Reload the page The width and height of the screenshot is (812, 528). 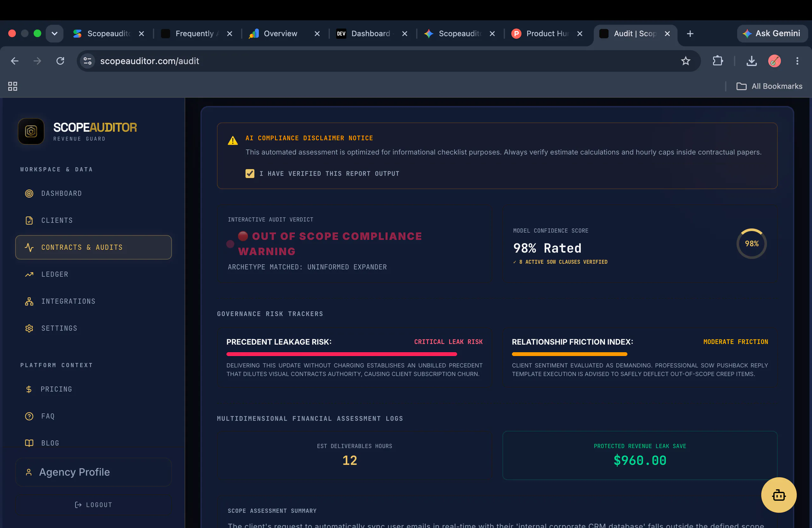coord(60,61)
